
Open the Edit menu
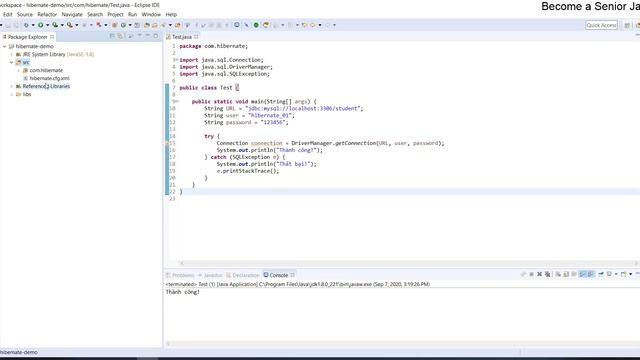[x=7, y=14]
